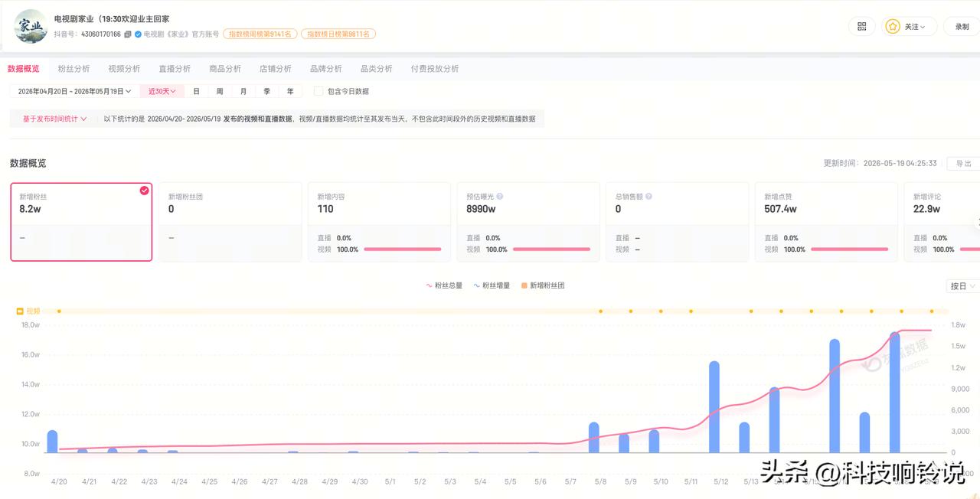This screenshot has width=980, height=499.
Task: Select the 新增内容 110 card
Action: pos(379,222)
